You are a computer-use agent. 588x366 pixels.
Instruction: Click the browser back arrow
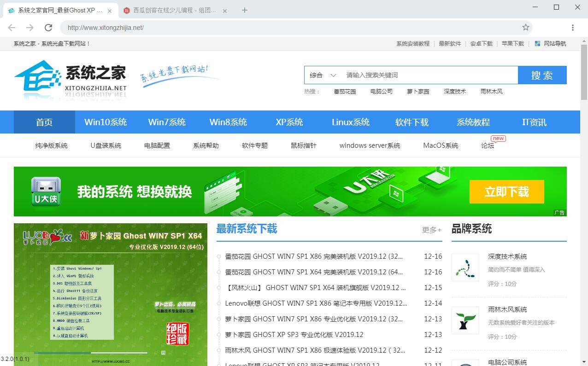(x=11, y=28)
